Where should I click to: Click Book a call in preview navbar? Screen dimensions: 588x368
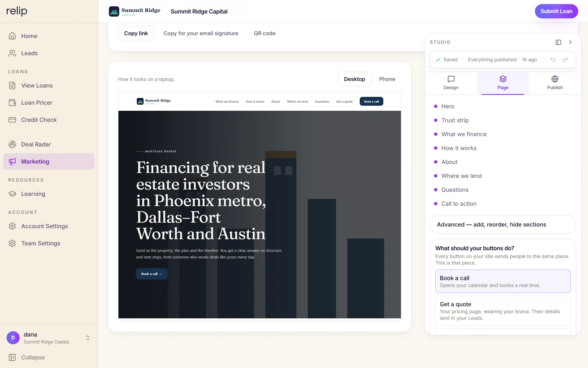[371, 101]
